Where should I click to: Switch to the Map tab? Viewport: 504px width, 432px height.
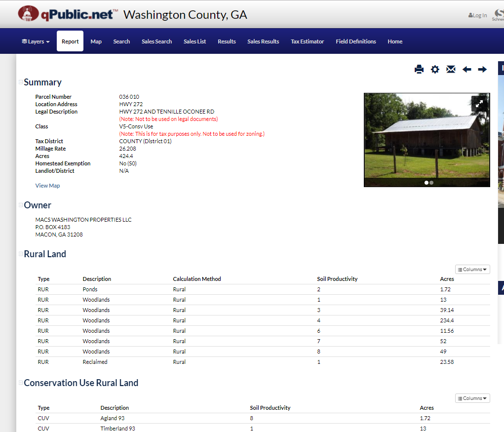[96, 41]
